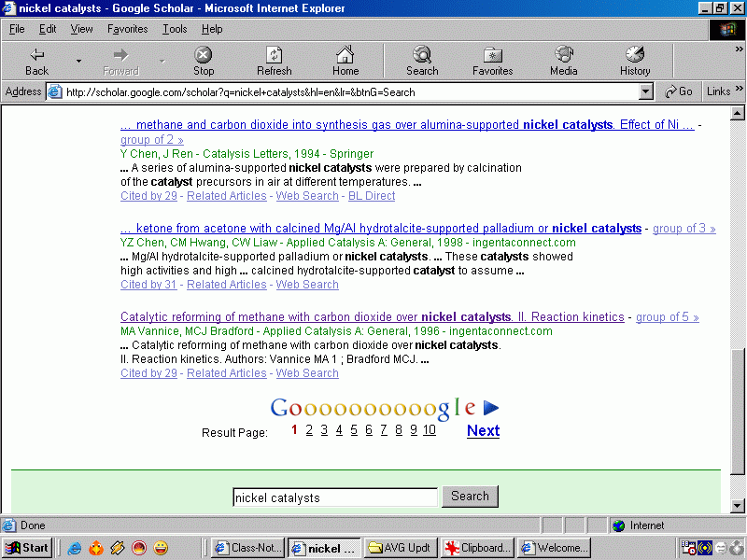Click Related Articles under Vannice article
The height and width of the screenshot is (560, 747).
click(227, 373)
